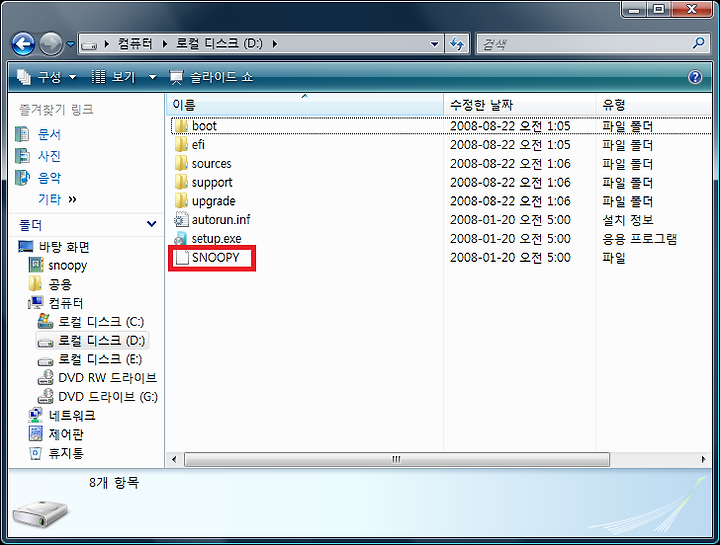
Task: Click the 보기 views button
Action: pos(114,77)
